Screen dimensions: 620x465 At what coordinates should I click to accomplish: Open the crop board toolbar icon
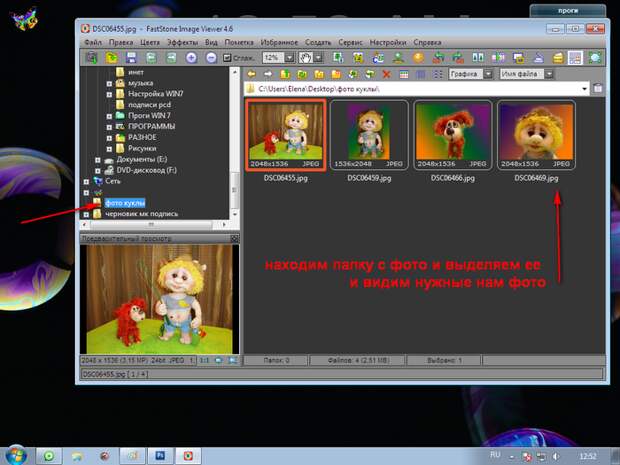[x=358, y=58]
